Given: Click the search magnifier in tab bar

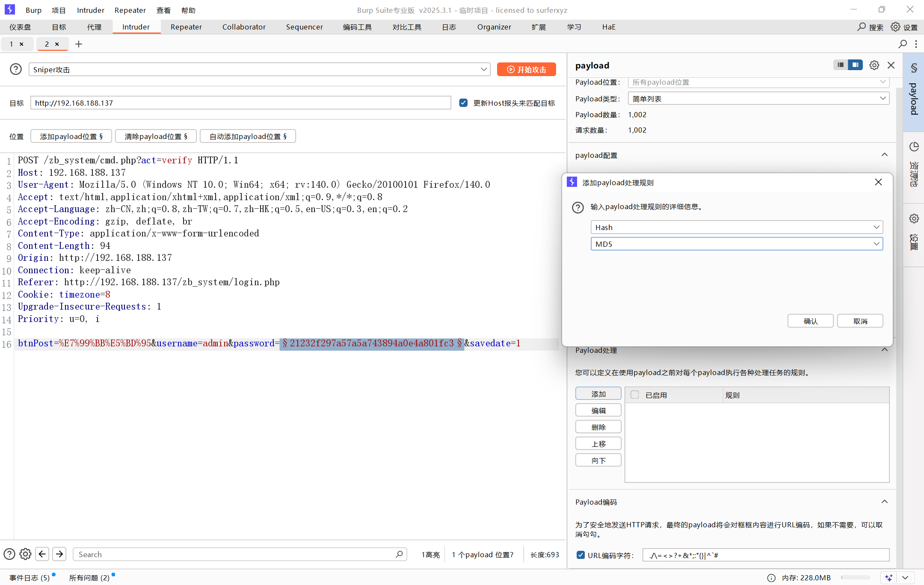Looking at the screenshot, I should (x=902, y=44).
